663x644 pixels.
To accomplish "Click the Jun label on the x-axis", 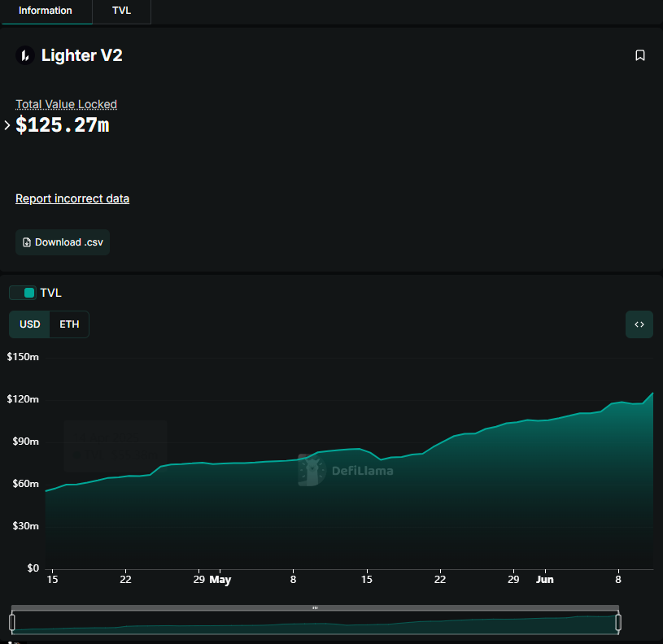I will pyautogui.click(x=544, y=580).
